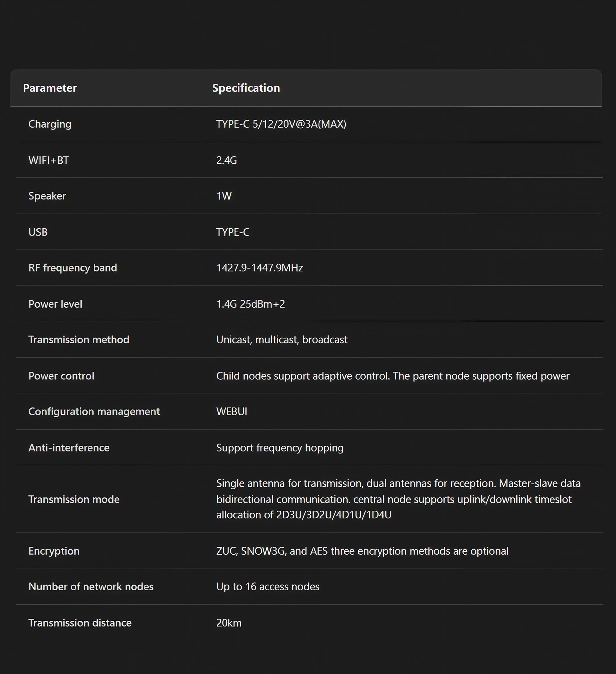
Task: Click the Power level label
Action: pos(55,304)
